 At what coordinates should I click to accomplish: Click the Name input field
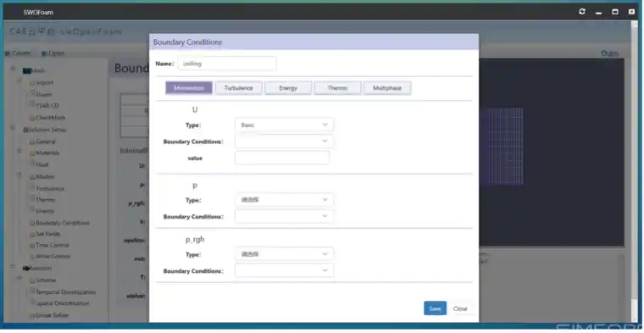point(227,64)
